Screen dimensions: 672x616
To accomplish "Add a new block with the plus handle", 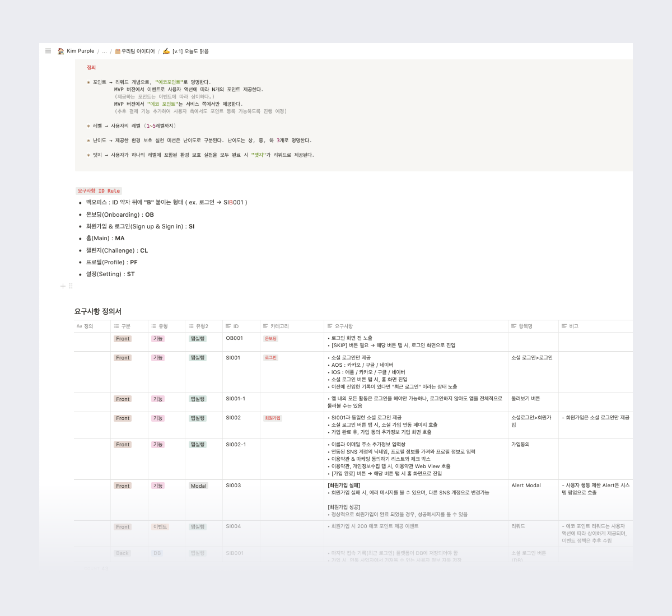I will [63, 286].
